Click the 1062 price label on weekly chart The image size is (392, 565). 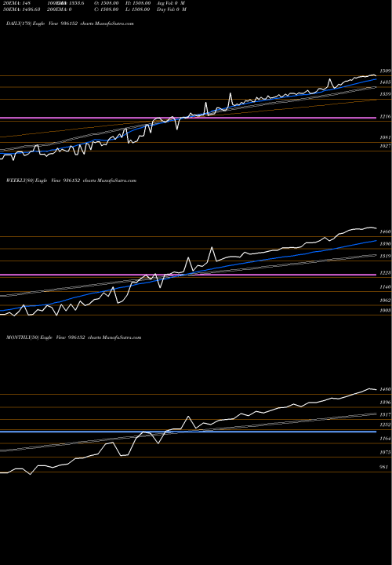pos(385,301)
